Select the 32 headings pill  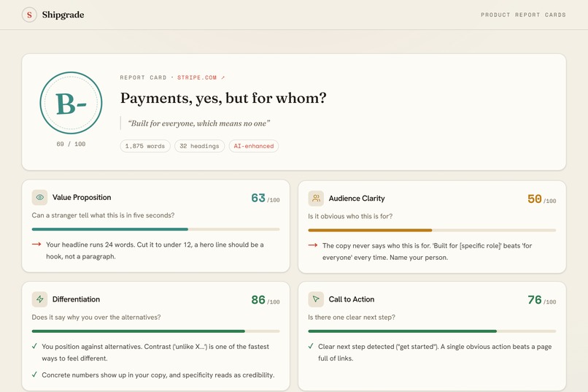click(199, 146)
